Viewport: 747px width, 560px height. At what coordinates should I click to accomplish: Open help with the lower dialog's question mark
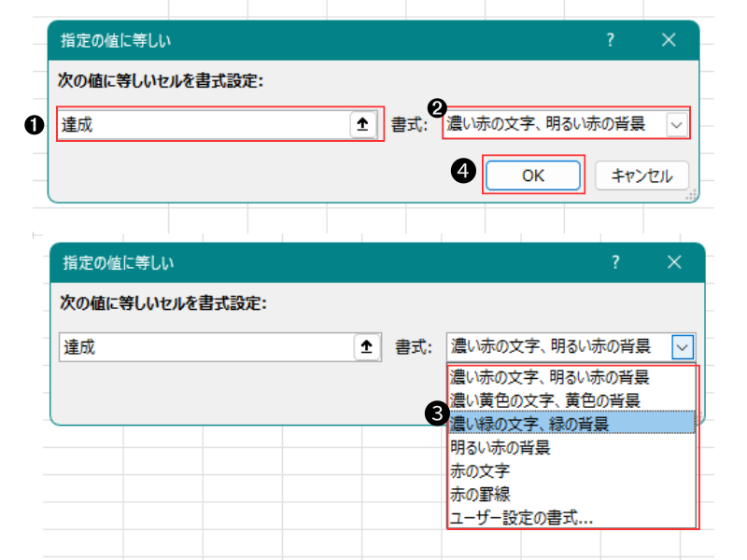click(x=615, y=262)
